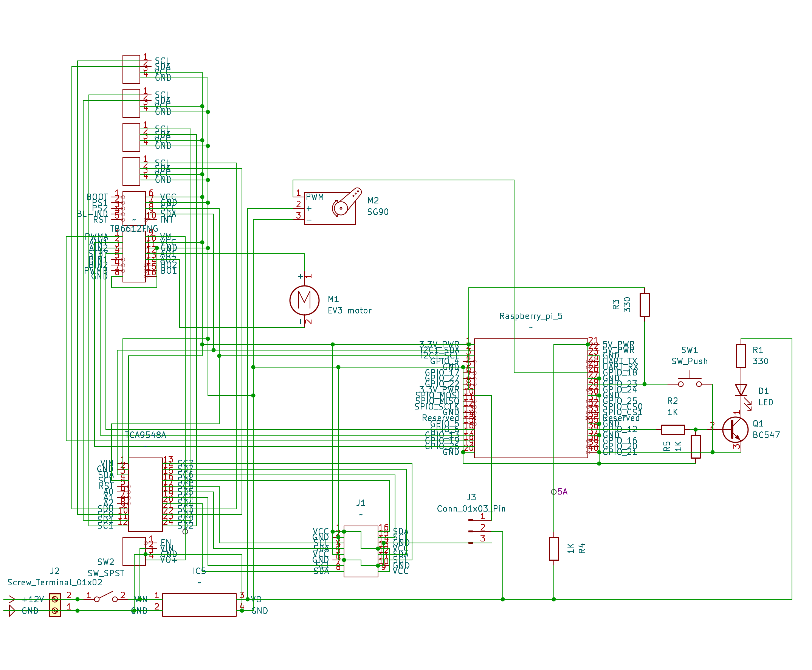Click the IC5 reference label
812x670 pixels.
coord(199,571)
